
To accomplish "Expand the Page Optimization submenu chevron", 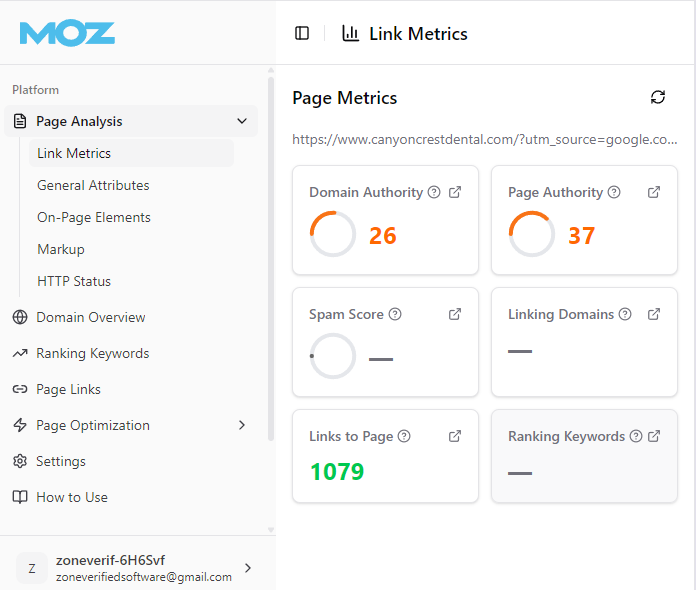I will pyautogui.click(x=242, y=425).
